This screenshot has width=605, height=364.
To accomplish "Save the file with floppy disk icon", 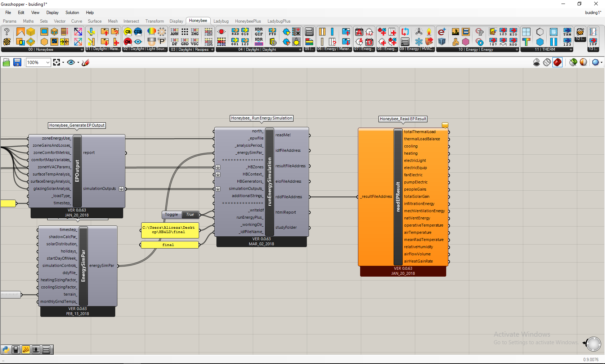I will pyautogui.click(x=17, y=62).
